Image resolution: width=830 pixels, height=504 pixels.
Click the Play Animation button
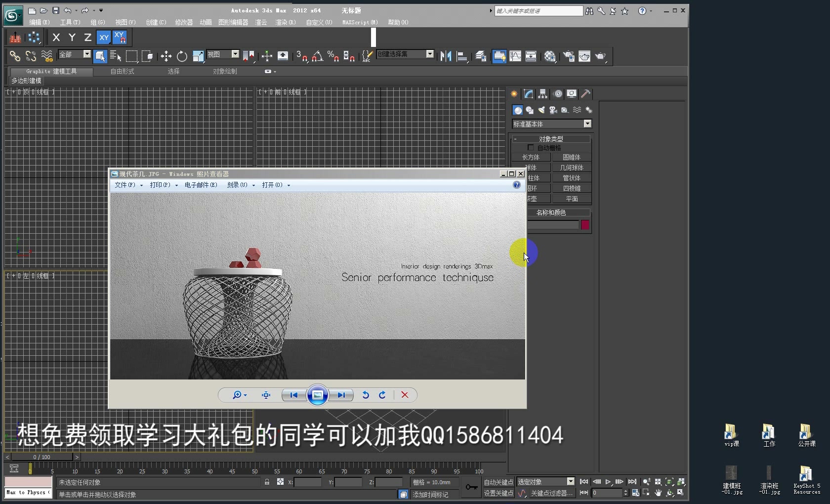[x=608, y=482]
